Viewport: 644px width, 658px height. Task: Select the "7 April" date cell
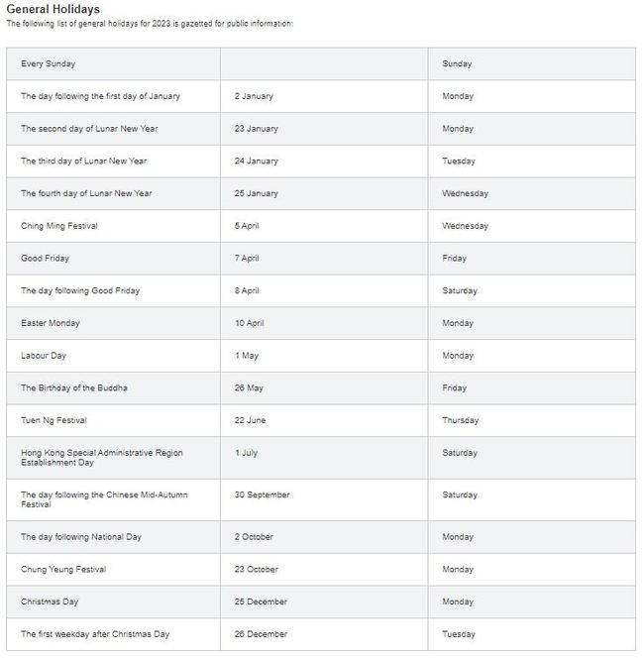pos(247,259)
